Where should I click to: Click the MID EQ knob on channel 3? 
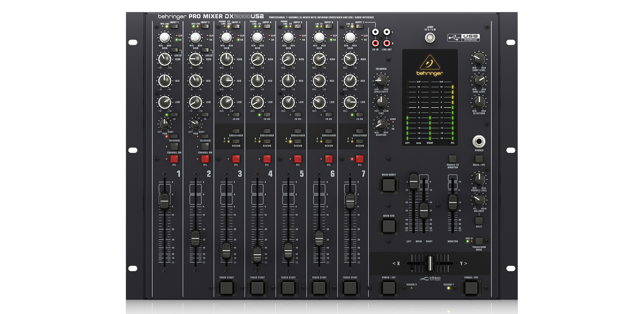226,81
